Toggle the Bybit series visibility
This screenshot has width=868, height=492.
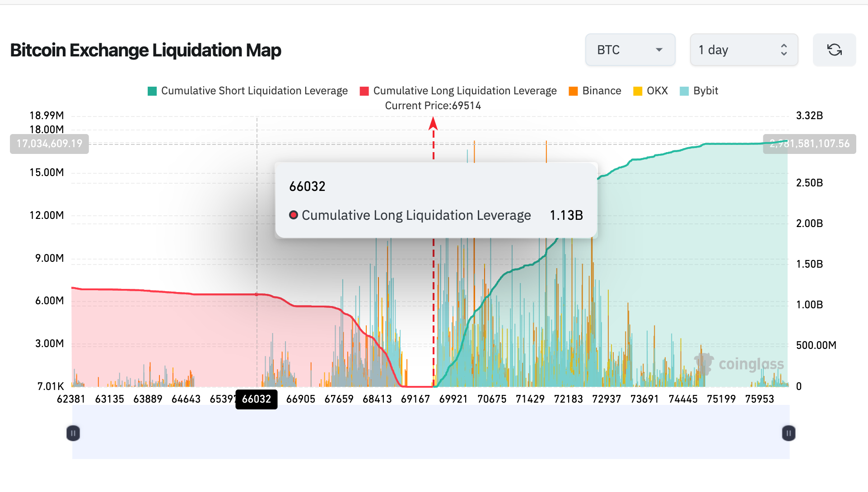[x=699, y=91]
